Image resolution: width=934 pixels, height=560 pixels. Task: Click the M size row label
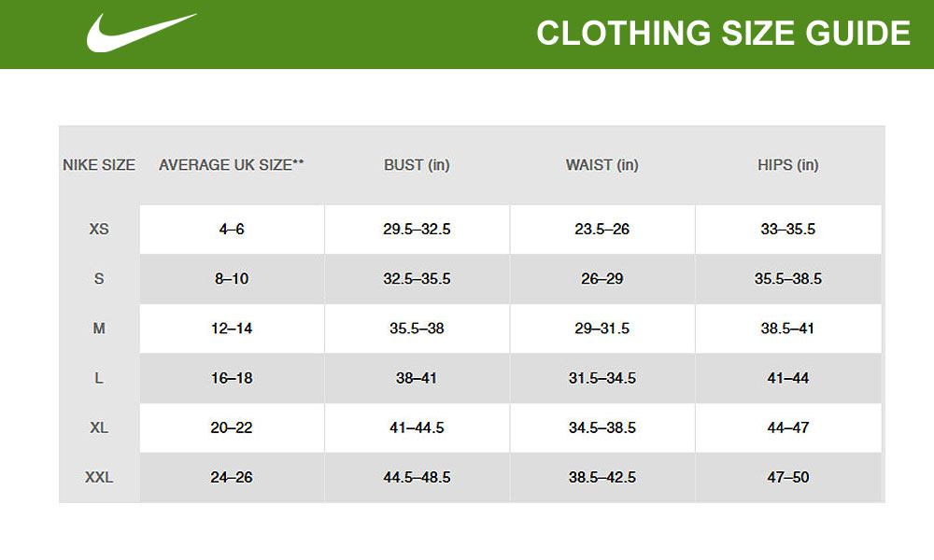(x=99, y=329)
